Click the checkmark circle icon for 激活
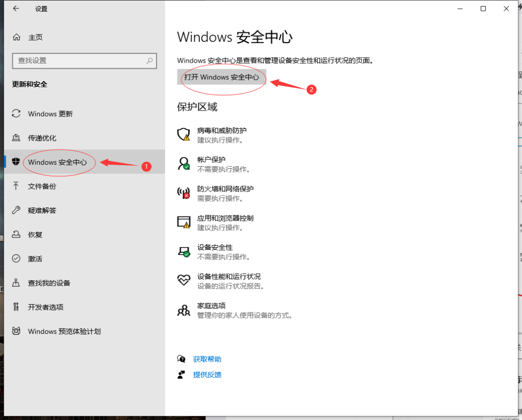522x420 pixels. click(x=16, y=258)
